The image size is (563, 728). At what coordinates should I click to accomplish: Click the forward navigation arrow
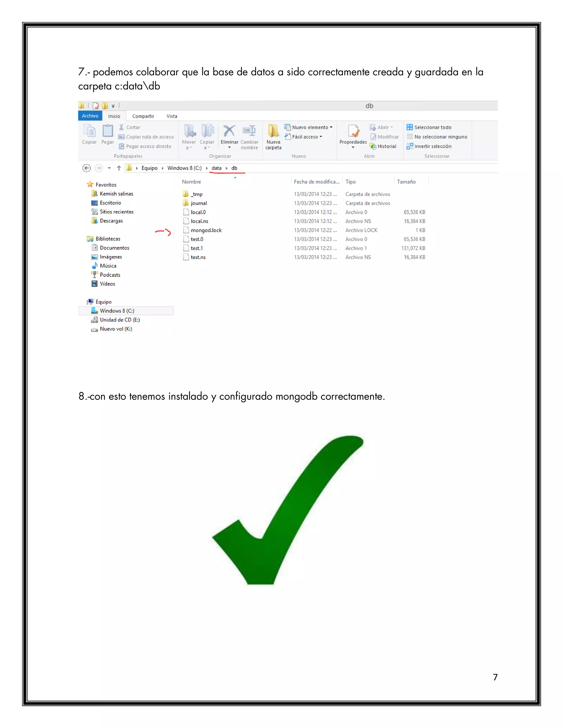[x=99, y=168]
